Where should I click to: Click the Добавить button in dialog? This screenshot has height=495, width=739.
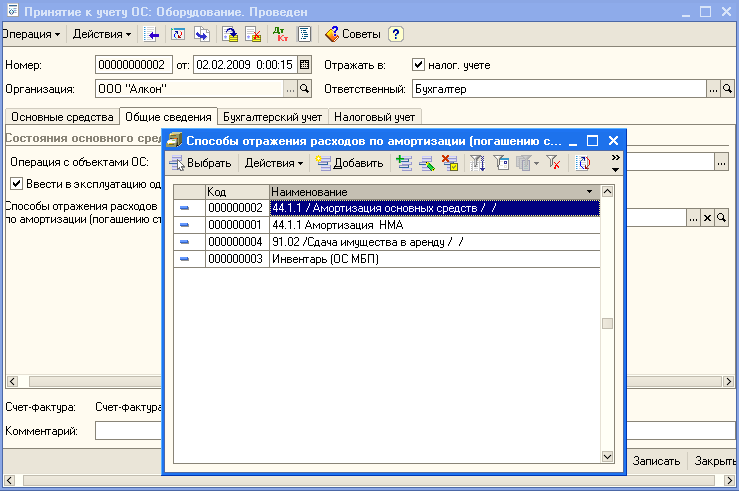pyautogui.click(x=349, y=163)
